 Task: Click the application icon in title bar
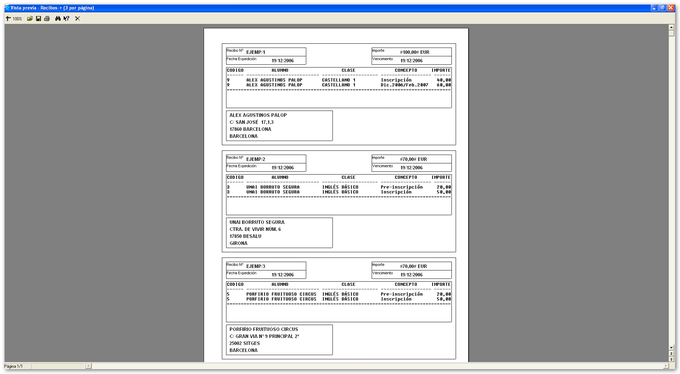pos(7,8)
